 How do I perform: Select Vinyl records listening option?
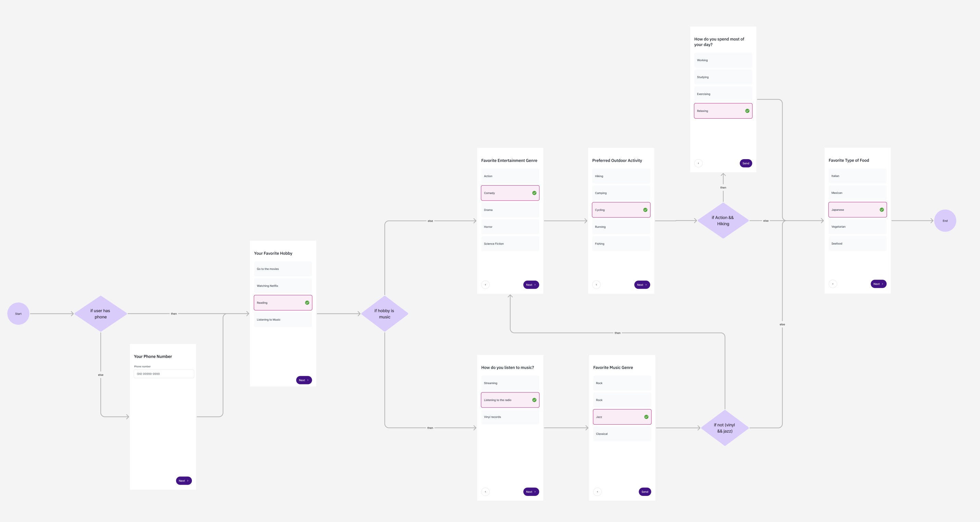pyautogui.click(x=510, y=417)
